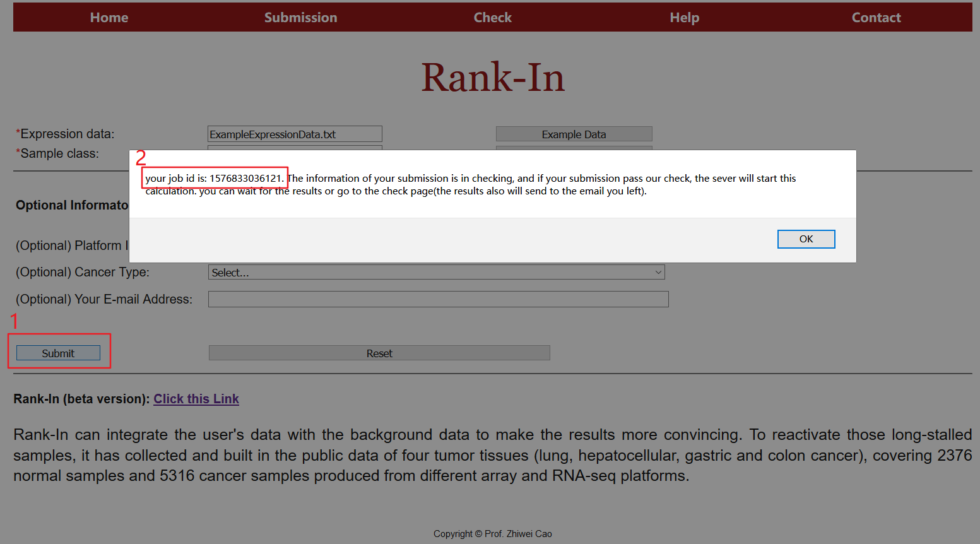Follow the 'Click this Link' beta link
This screenshot has height=544, width=980.
coord(196,399)
